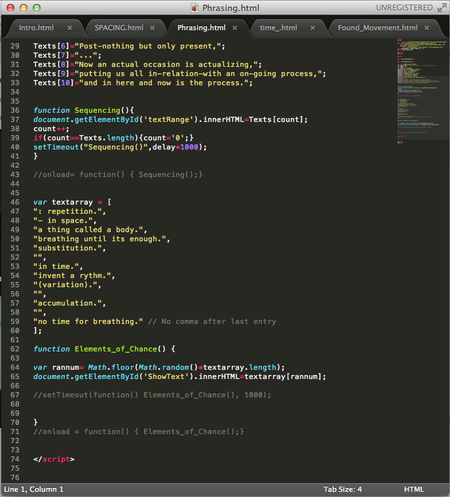Click line number 46 in the gutter
Viewport: 450px width, 497px height.
[15, 202]
